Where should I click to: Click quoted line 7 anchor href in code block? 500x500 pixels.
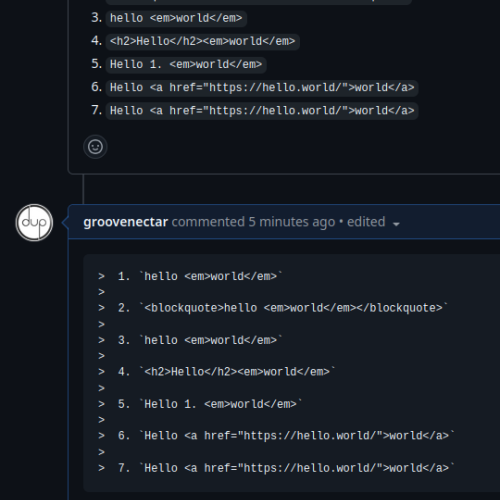pyautogui.click(x=276, y=468)
